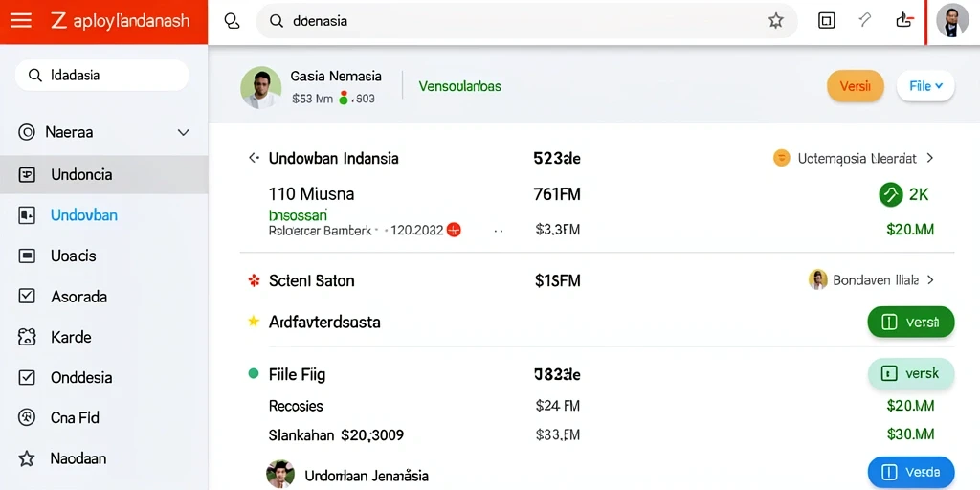The height and width of the screenshot is (490, 980).
Task: Select Undoncia in the sidebar
Action: (103, 174)
